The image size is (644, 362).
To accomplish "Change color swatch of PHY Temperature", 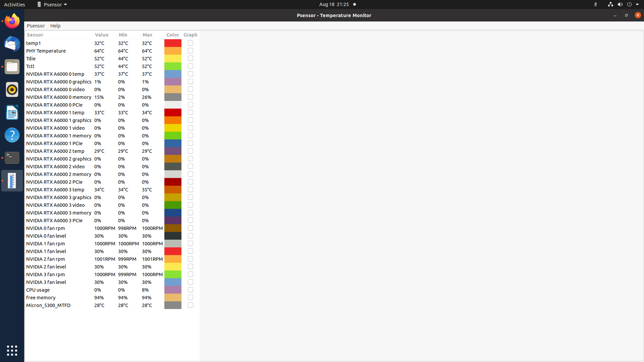I will [173, 51].
